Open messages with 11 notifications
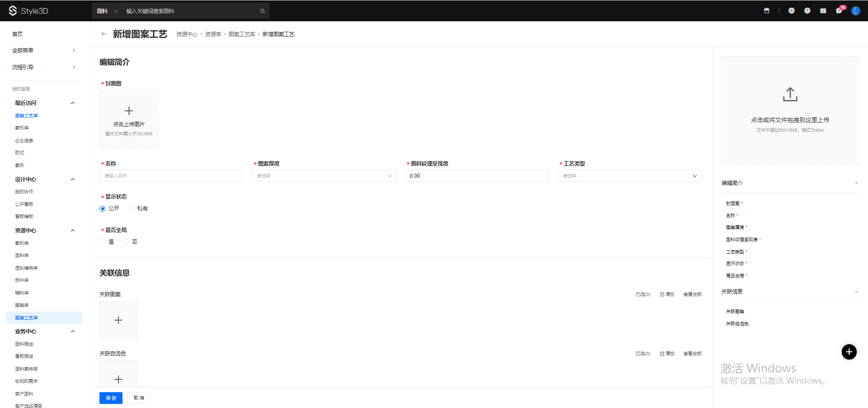This screenshot has width=868, height=408. (x=839, y=11)
